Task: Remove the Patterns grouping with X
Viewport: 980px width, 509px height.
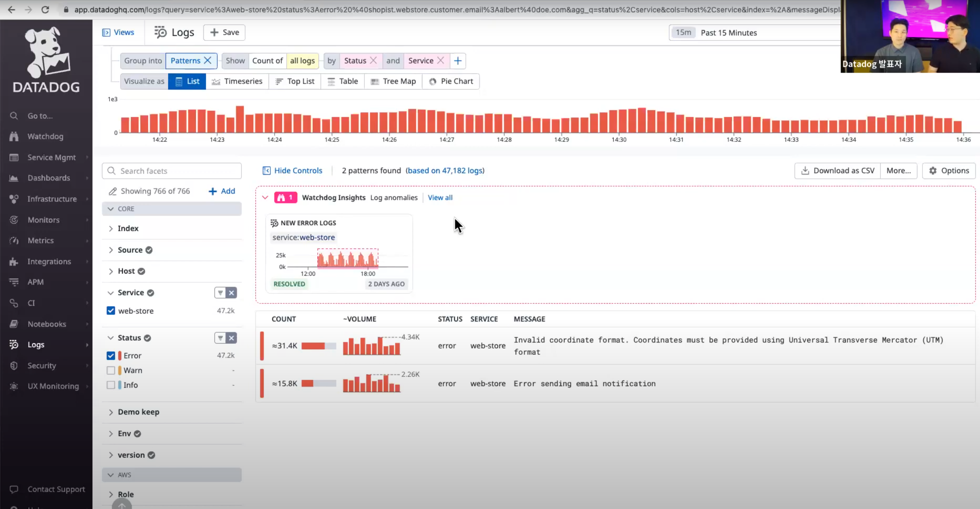Action: [208, 60]
